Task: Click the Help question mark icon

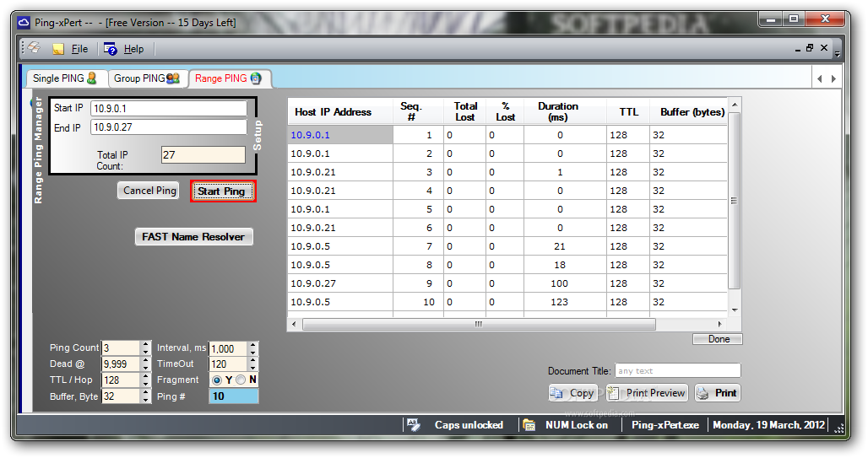Action: coord(110,49)
